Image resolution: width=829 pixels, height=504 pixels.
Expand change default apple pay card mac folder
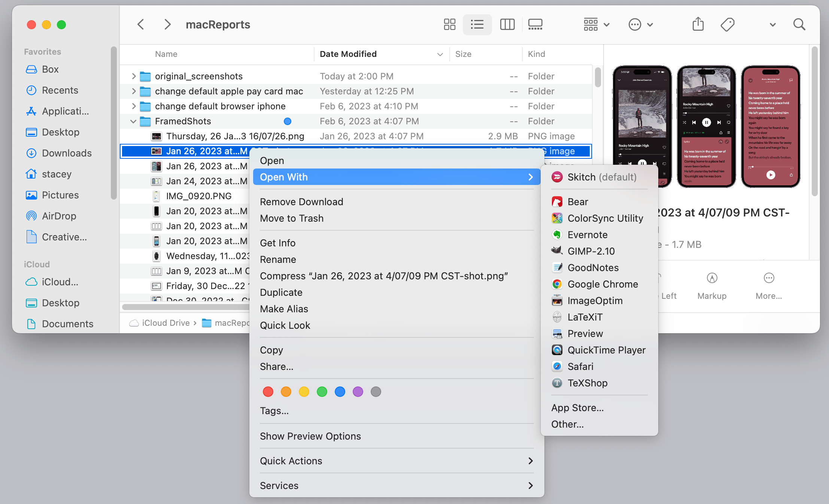point(134,91)
